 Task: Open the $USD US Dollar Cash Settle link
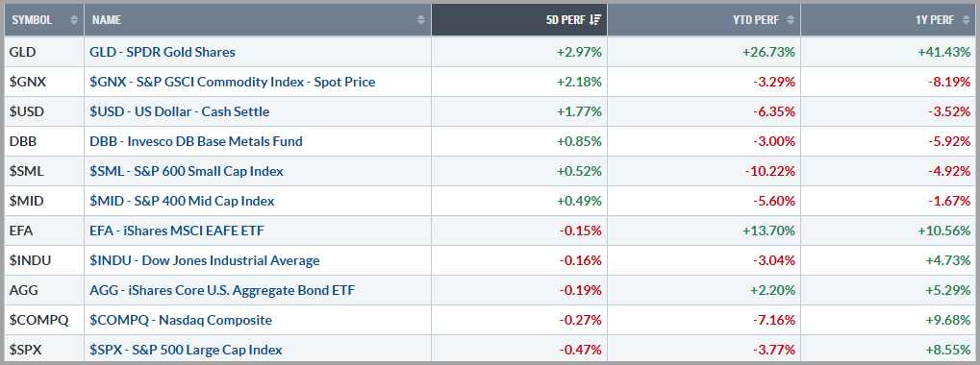tap(180, 111)
